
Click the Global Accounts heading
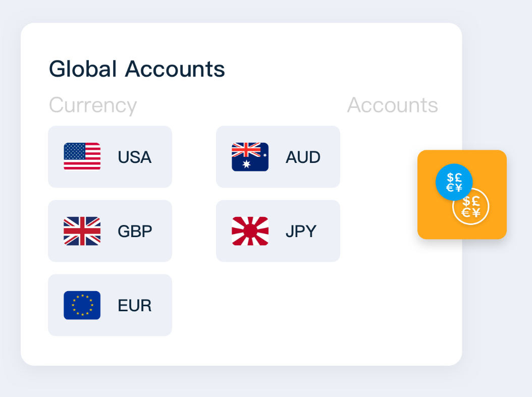(137, 69)
